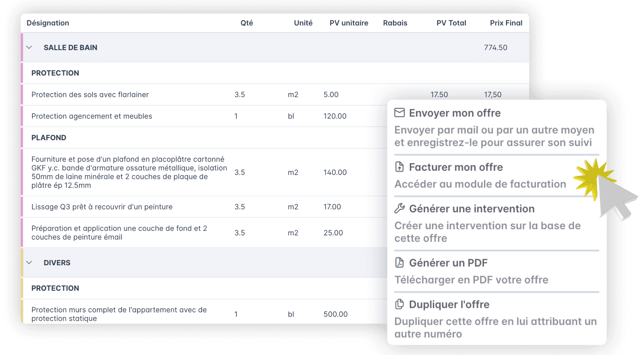Edit quantity of Protection des sols row
Viewport: 644px width, 355px height.
point(240,94)
